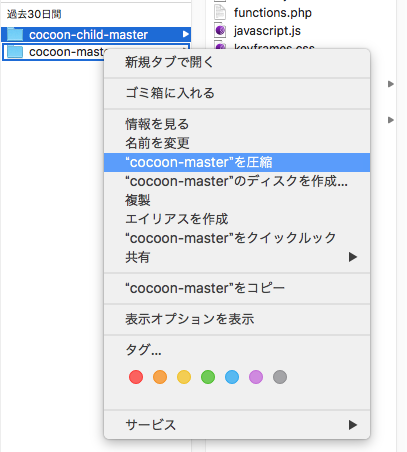Image resolution: width=407 pixels, height=452 pixels.
Task: Click the javascript.js file icon
Action: tap(220, 30)
